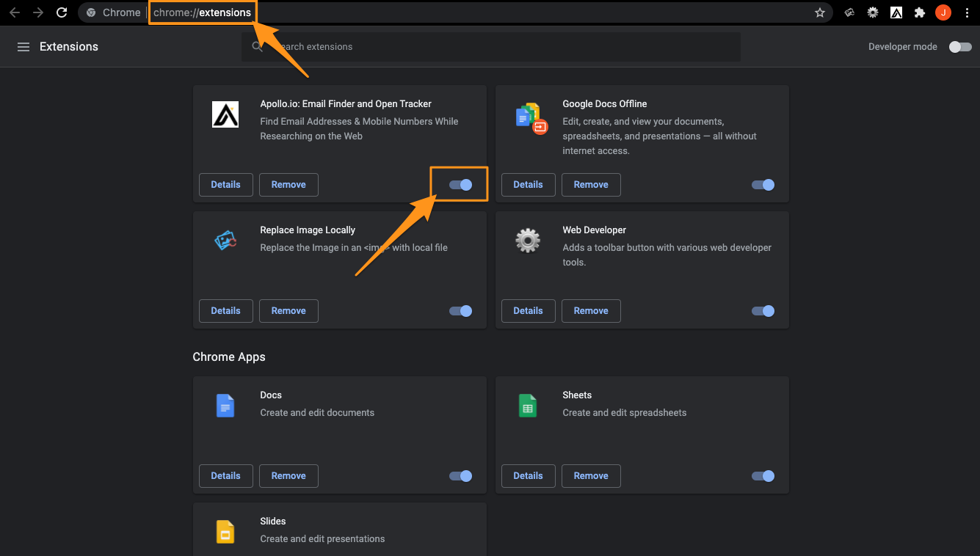This screenshot has height=556, width=980.
Task: Open the Apollo.io extension icon in toolbar
Action: (x=896, y=12)
